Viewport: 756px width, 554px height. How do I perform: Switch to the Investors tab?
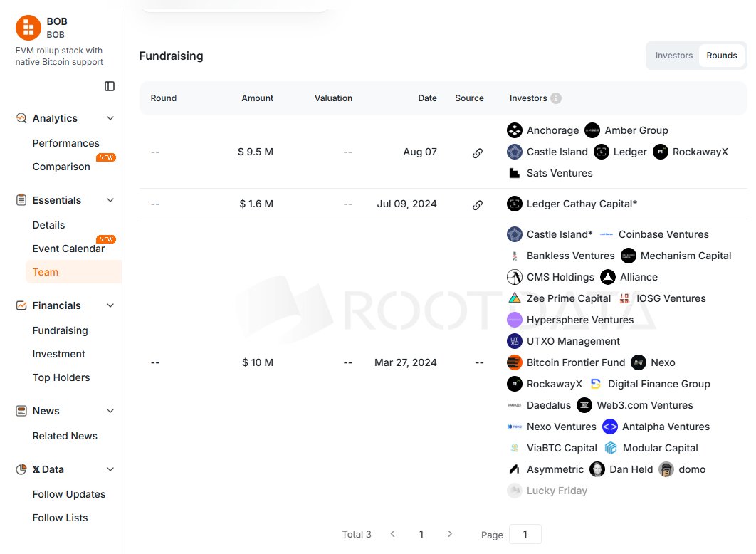pos(673,56)
